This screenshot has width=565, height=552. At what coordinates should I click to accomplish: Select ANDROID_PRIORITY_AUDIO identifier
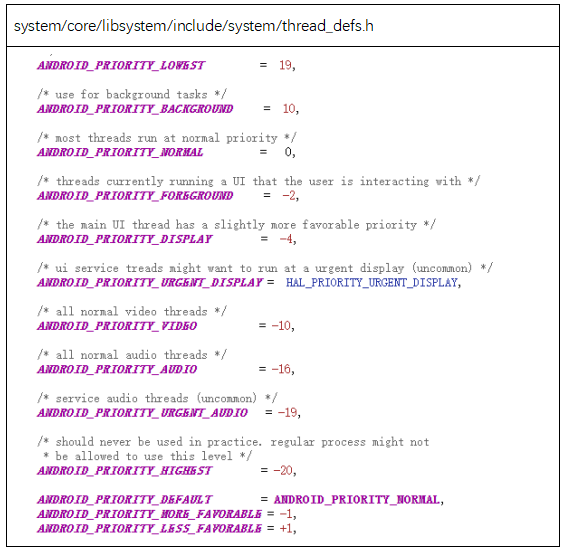[117, 369]
